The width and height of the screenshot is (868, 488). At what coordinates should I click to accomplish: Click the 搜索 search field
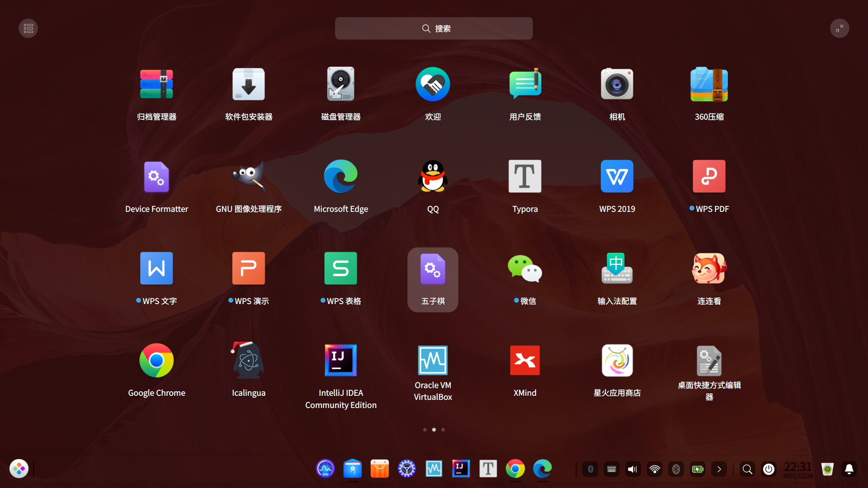click(x=434, y=28)
